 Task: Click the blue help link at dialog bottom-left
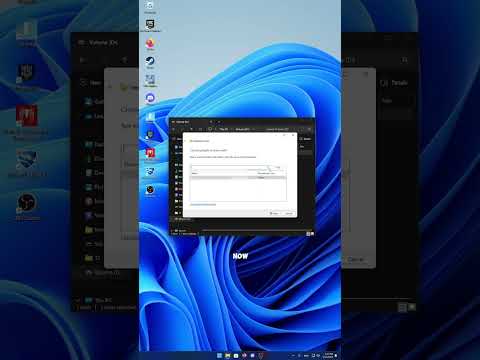[203, 205]
